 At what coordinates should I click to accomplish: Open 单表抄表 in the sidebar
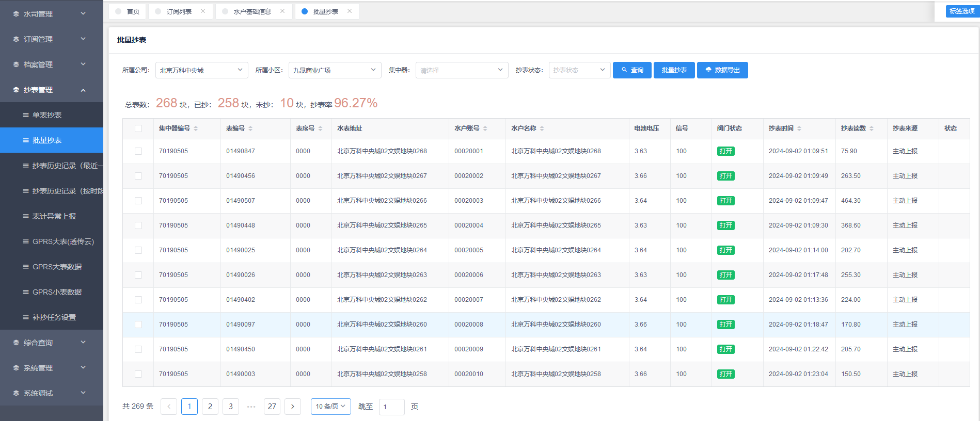coord(52,115)
